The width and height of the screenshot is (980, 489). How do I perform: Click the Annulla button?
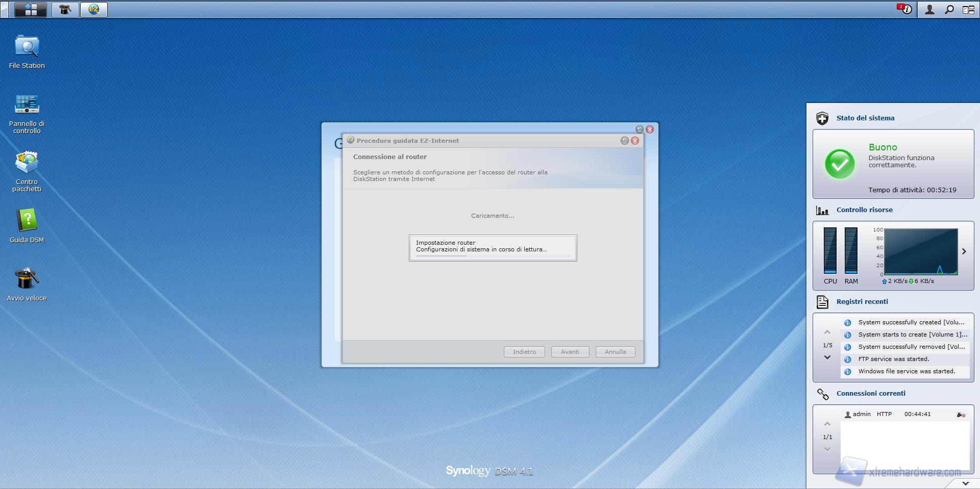click(615, 352)
